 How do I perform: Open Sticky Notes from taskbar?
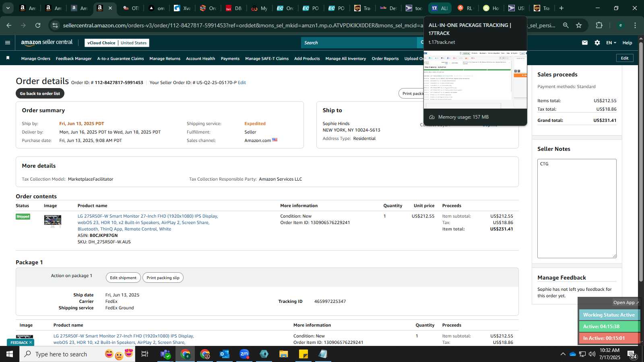[303, 354]
